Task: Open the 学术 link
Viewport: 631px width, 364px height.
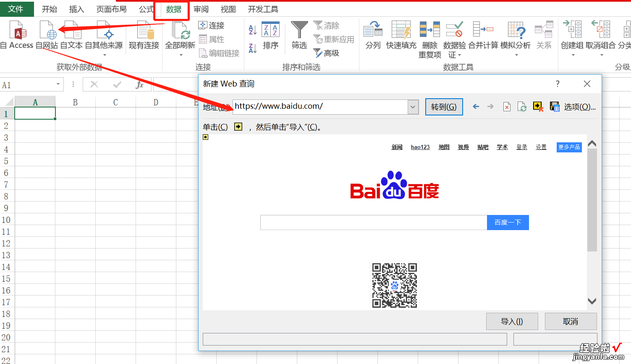Action: pos(502,147)
